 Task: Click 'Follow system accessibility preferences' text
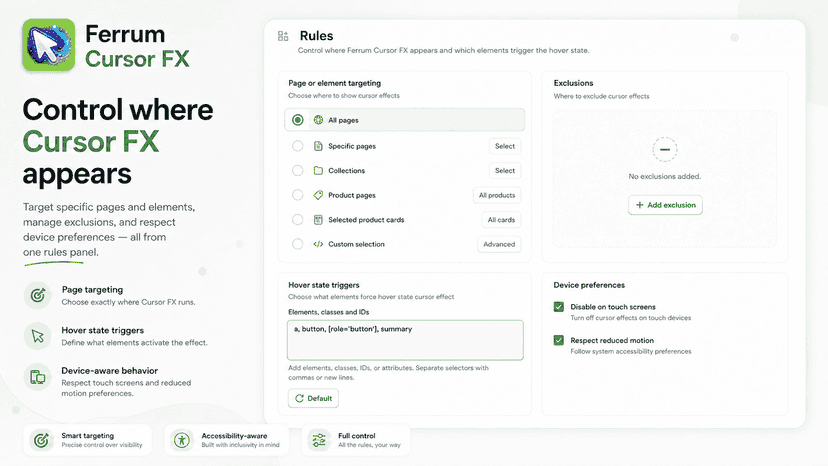click(x=631, y=351)
